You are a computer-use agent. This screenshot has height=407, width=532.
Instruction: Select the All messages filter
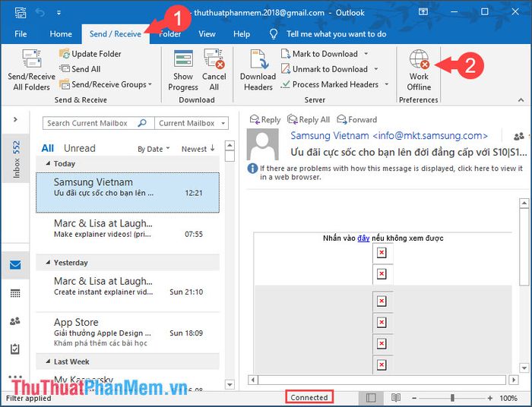(x=47, y=148)
